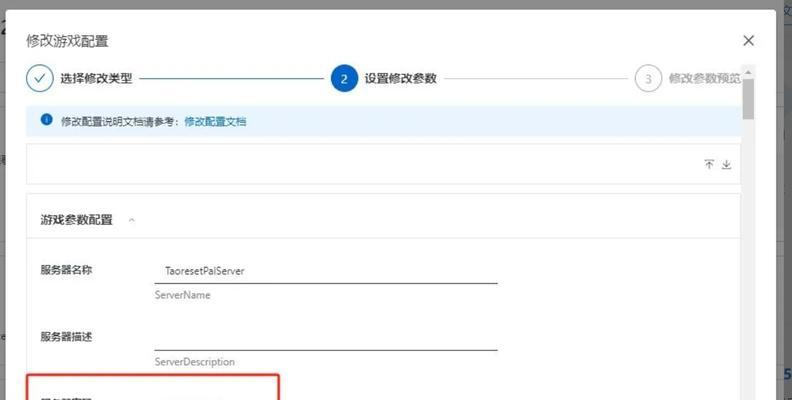This screenshot has width=792, height=400.
Task: Click the dialog vertical scrollbar thumb
Action: coord(749,99)
